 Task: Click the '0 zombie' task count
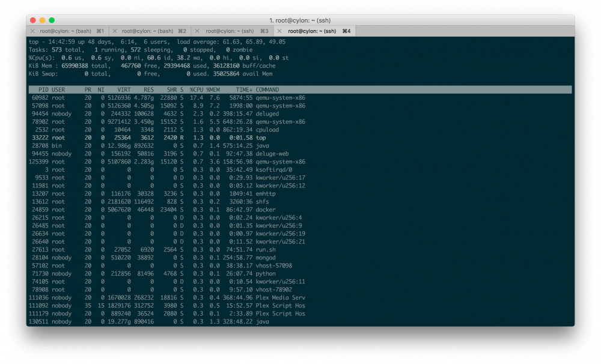tap(239, 50)
